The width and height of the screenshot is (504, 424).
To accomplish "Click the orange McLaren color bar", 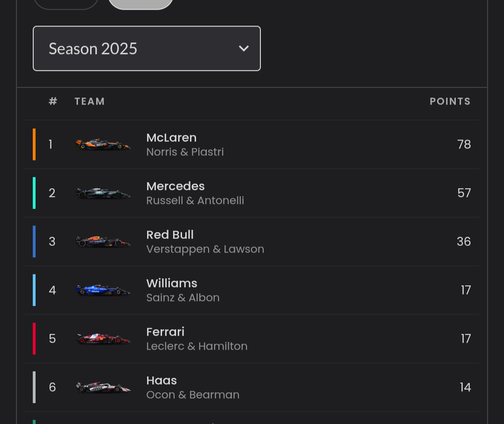I will click(34, 145).
